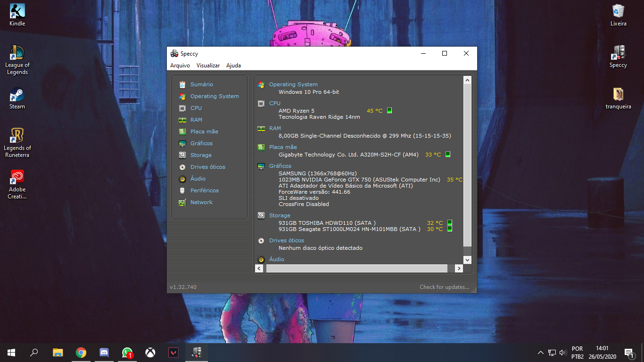Click the "AMD Ryzen 5" text

click(297, 111)
